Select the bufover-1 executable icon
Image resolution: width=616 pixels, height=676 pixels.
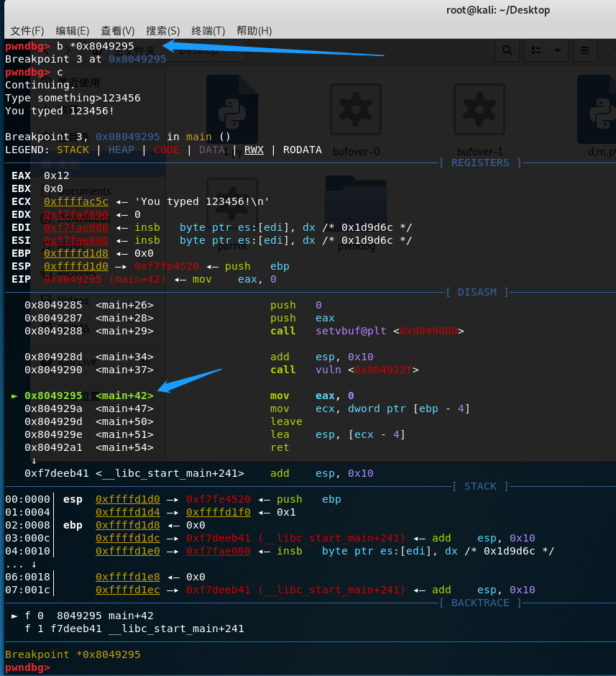479,109
